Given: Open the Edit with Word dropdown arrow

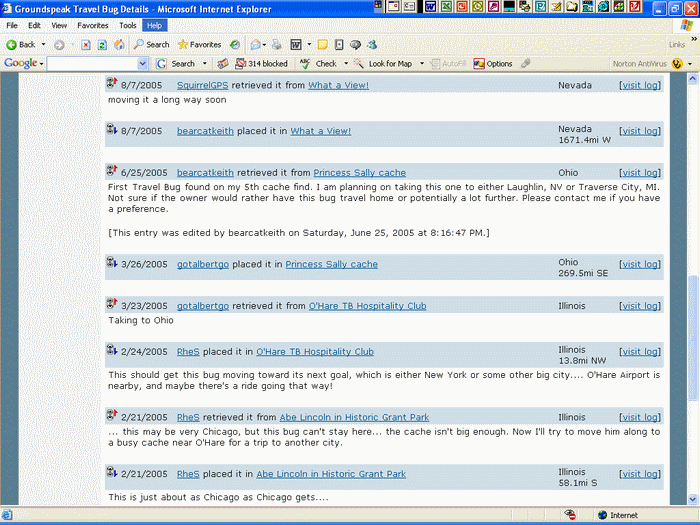Looking at the screenshot, I should tap(309, 45).
